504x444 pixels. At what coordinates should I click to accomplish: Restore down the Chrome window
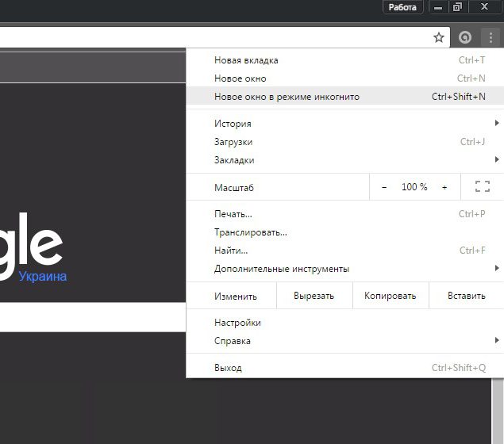tap(457, 7)
